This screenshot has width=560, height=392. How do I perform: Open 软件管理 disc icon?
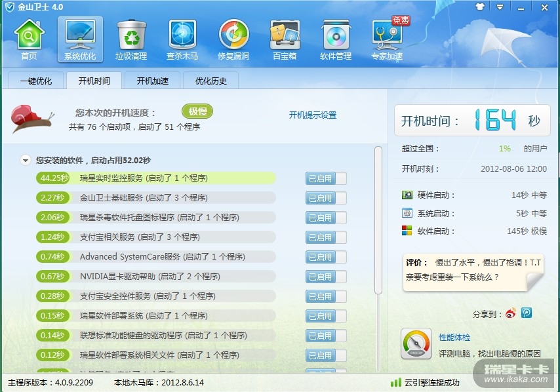336,39
